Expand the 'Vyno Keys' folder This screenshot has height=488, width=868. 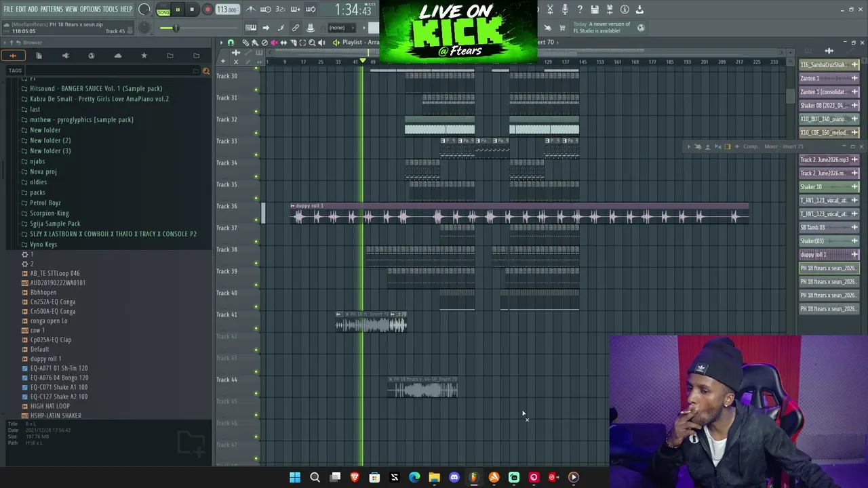[43, 244]
